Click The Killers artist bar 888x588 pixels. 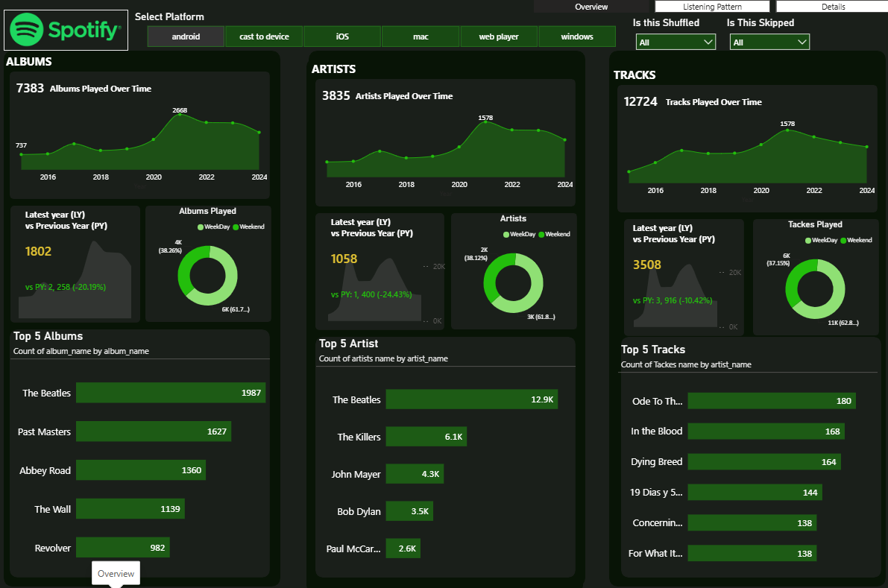point(426,436)
